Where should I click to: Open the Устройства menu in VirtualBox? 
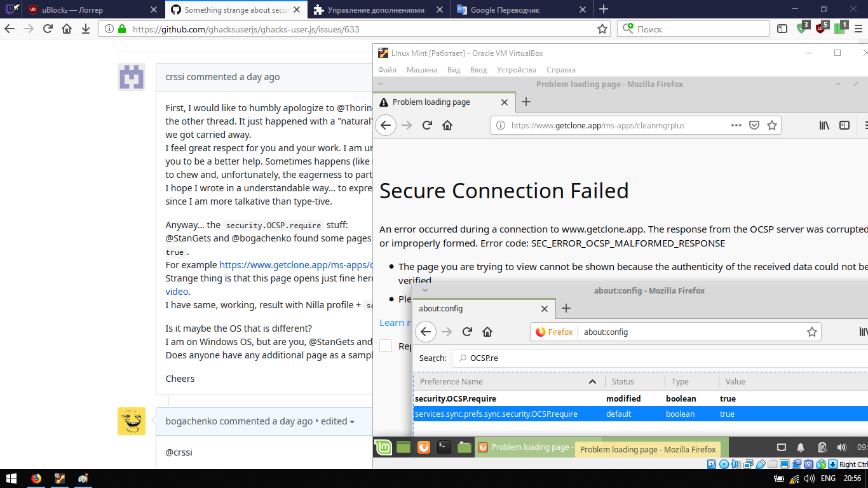(x=516, y=70)
